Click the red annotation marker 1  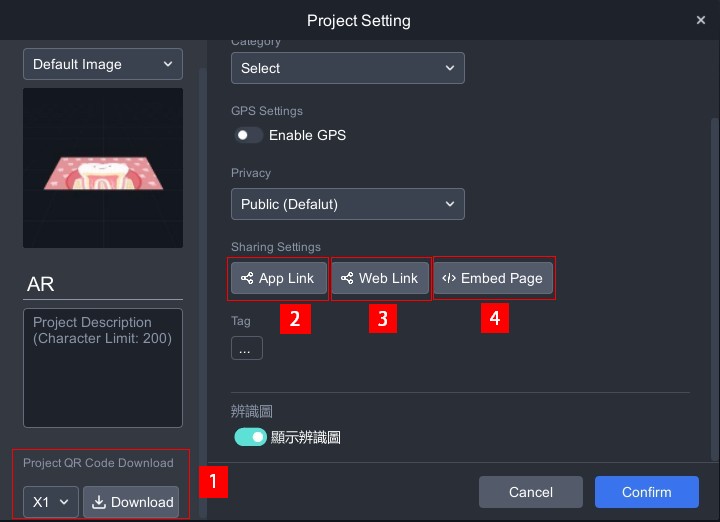click(x=214, y=482)
